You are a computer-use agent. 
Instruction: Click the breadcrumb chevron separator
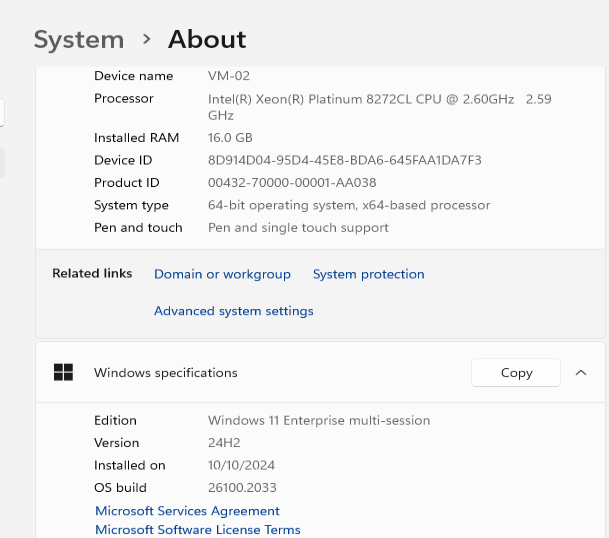pos(147,39)
